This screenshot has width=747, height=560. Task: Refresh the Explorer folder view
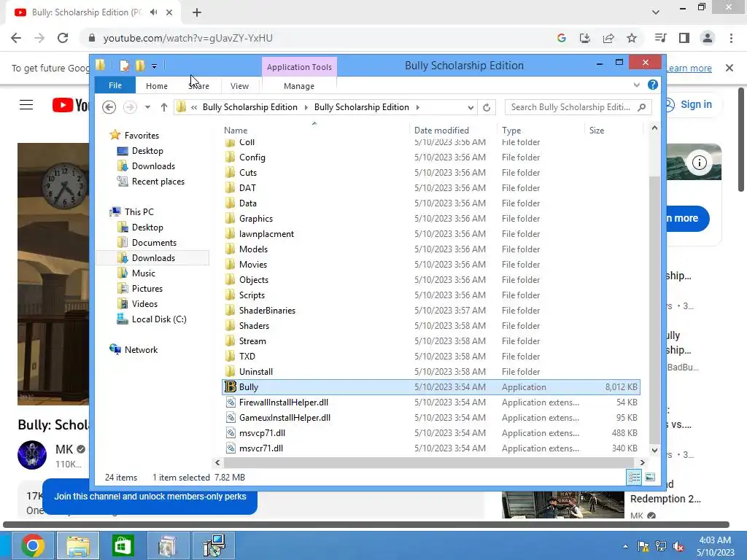[x=487, y=107]
